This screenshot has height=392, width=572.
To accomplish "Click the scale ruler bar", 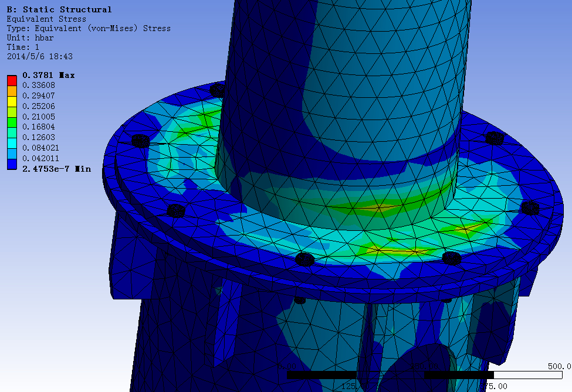I will click(x=425, y=375).
